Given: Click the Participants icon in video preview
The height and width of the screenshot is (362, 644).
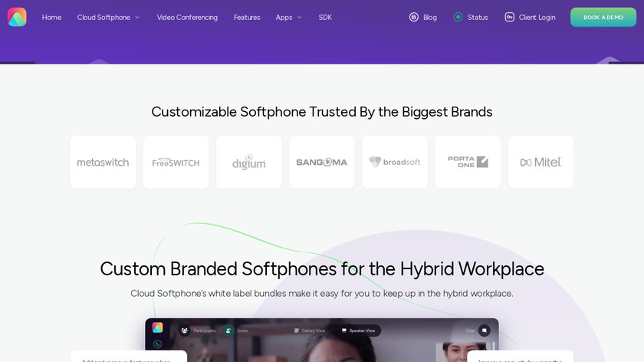Looking at the screenshot, I should [185, 331].
